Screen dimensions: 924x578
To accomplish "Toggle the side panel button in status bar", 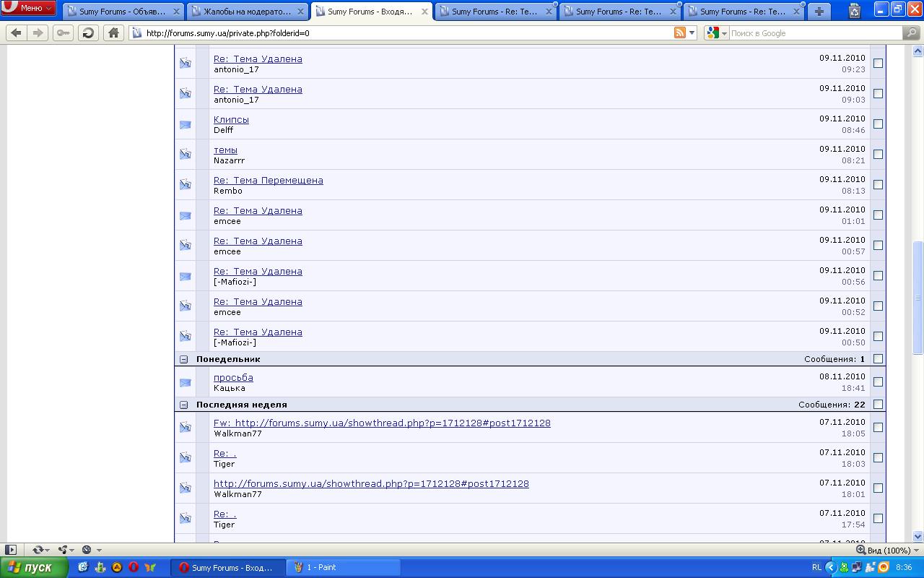I will (x=11, y=550).
